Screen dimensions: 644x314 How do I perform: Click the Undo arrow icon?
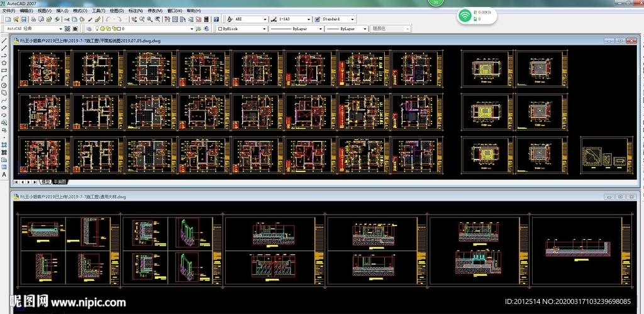coord(109,19)
